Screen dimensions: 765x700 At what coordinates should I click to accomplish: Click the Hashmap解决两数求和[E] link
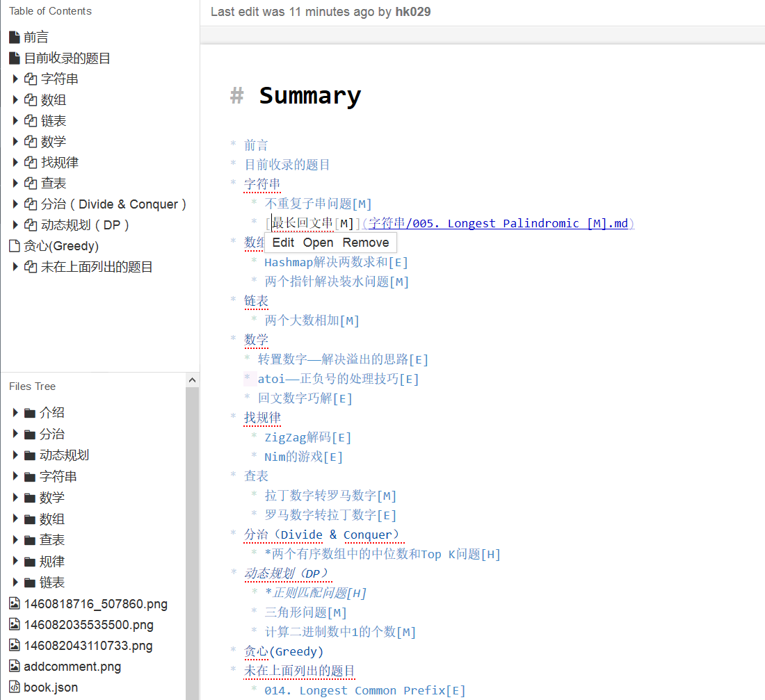coord(336,263)
